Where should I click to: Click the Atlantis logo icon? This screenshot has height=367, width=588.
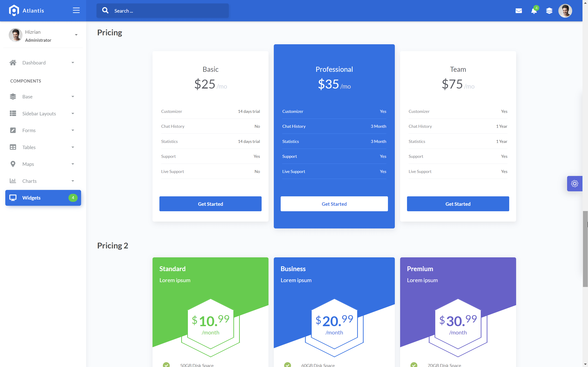(x=14, y=11)
